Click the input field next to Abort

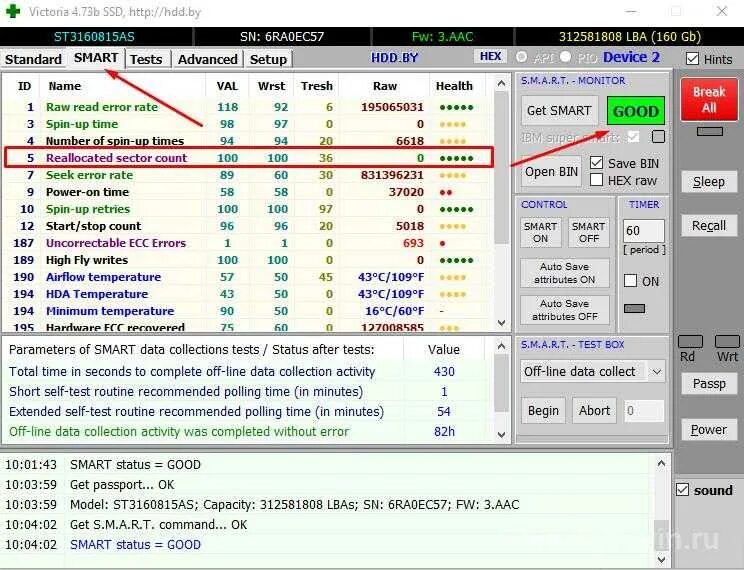(x=643, y=411)
